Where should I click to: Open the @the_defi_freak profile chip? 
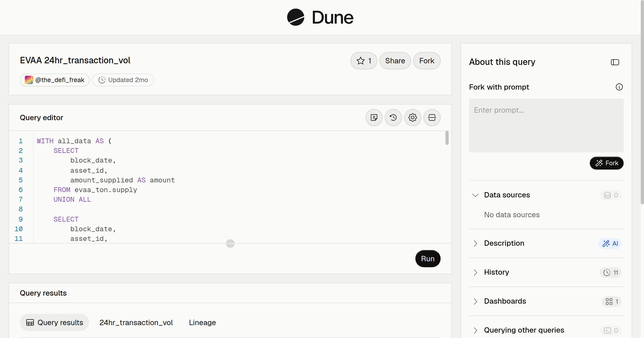tap(54, 80)
